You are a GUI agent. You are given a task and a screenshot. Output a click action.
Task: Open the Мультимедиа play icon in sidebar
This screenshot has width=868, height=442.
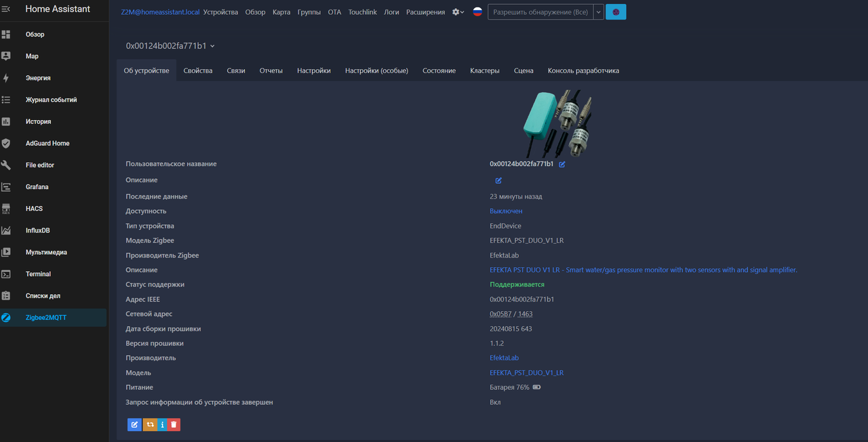6,252
